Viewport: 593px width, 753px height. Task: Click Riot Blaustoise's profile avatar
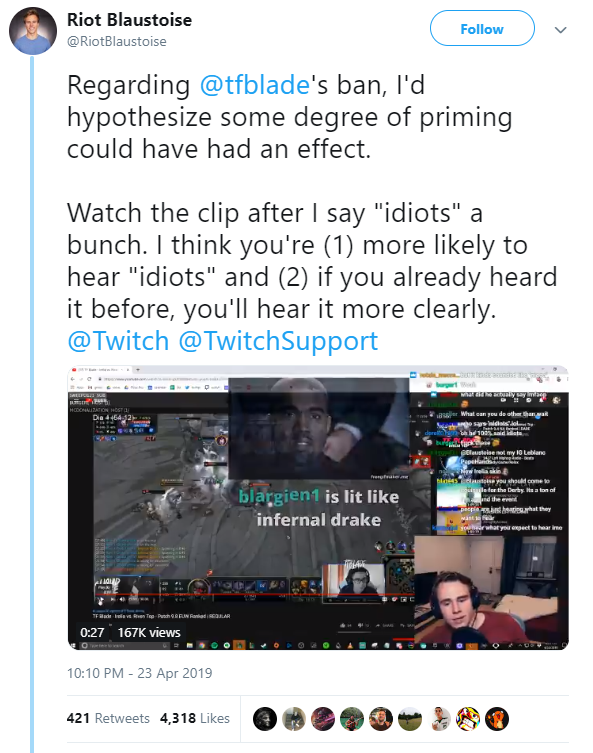tap(33, 31)
